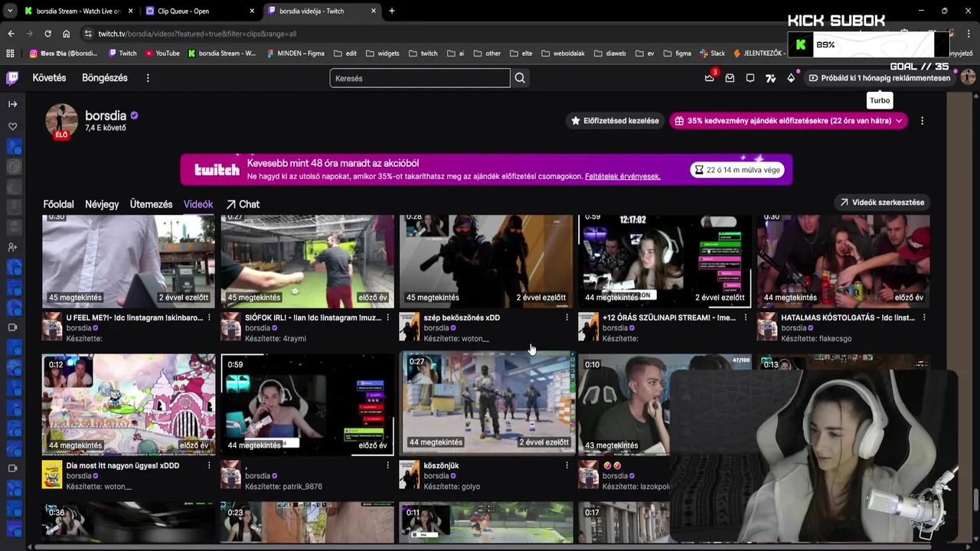This screenshot has height=551, width=980.
Task: Click the borsdia channel avatar with ÉLŐ badge
Action: click(x=61, y=122)
